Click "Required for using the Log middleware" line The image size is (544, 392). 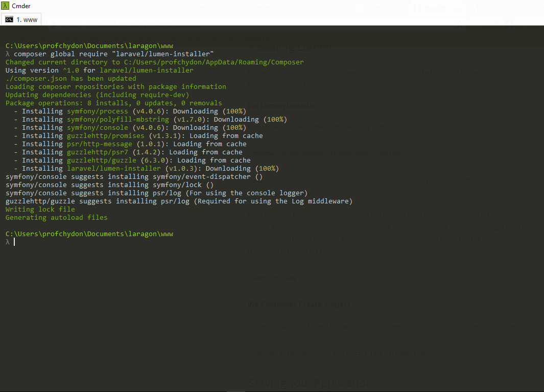(x=179, y=201)
